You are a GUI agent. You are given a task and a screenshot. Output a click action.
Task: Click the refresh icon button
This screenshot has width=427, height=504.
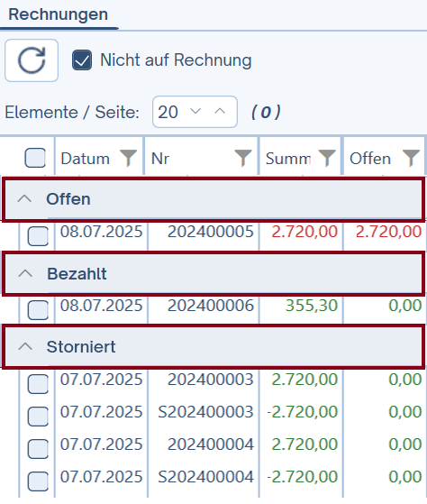pos(32,60)
